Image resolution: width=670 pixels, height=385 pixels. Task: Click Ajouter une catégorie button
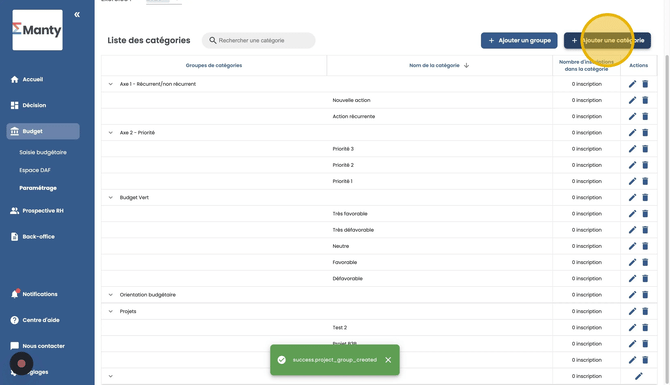coord(607,41)
